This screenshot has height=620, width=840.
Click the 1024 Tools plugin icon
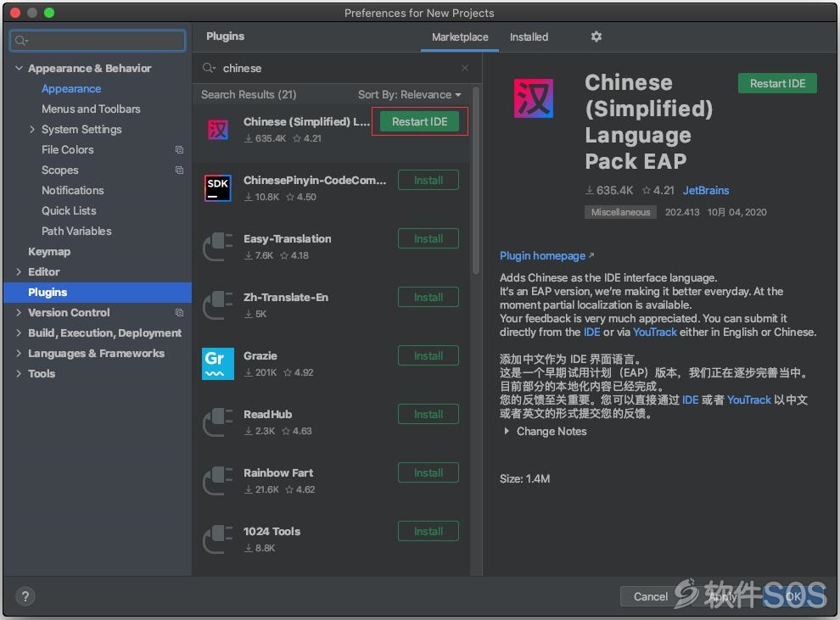click(x=218, y=539)
